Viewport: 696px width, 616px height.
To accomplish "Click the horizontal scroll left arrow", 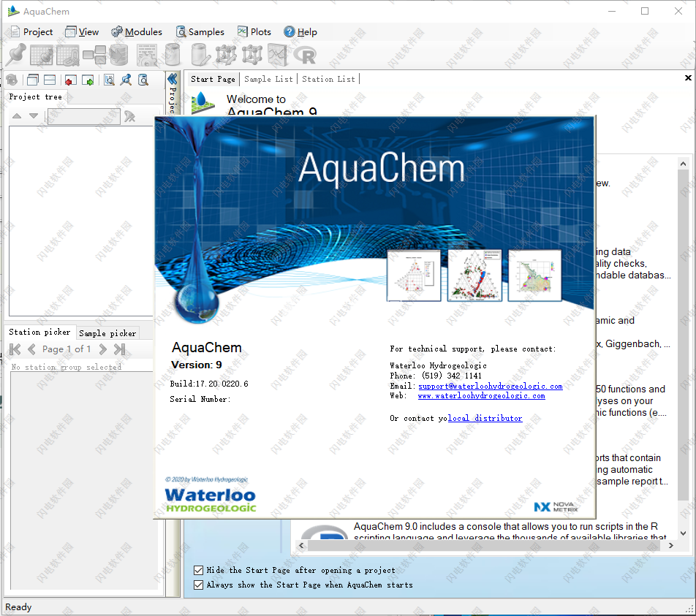I will click(302, 545).
